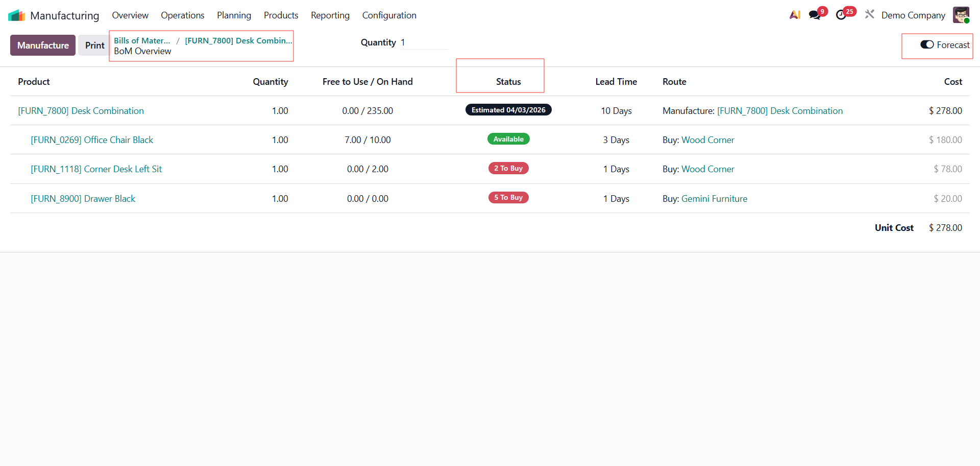The image size is (980, 466).
Task: Click the debug tools wrench icon
Action: [x=869, y=15]
